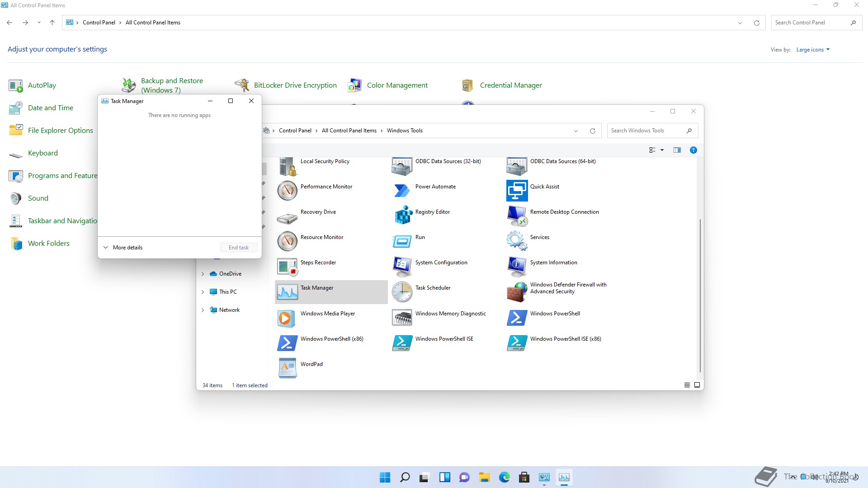Open the Resource Monitor icon
Screen dimensions: 868x488
pyautogui.click(x=288, y=241)
